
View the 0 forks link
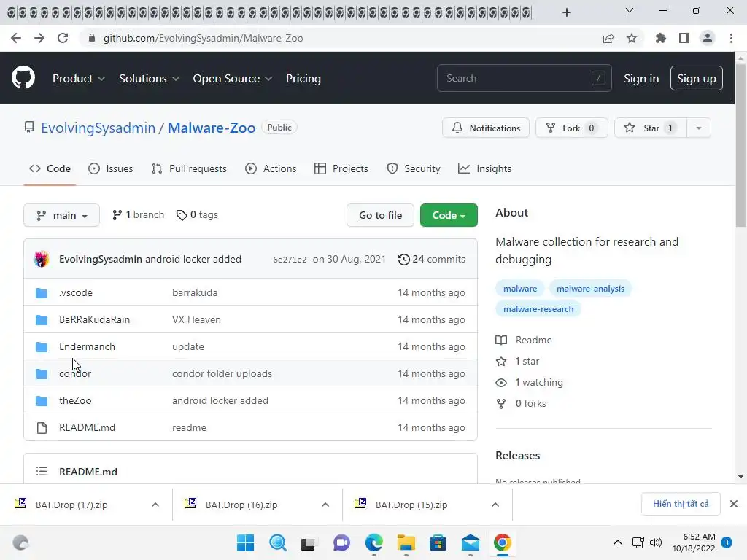click(x=521, y=403)
